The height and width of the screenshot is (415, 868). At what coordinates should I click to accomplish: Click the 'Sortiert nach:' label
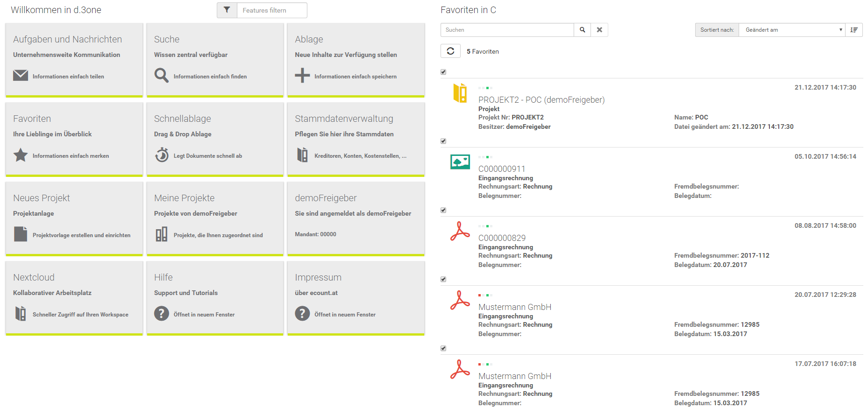(x=717, y=30)
